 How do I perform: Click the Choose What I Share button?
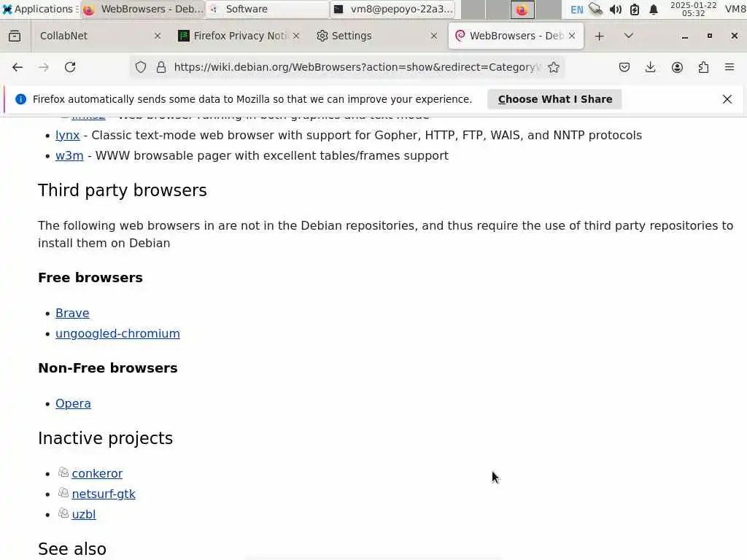click(x=554, y=99)
